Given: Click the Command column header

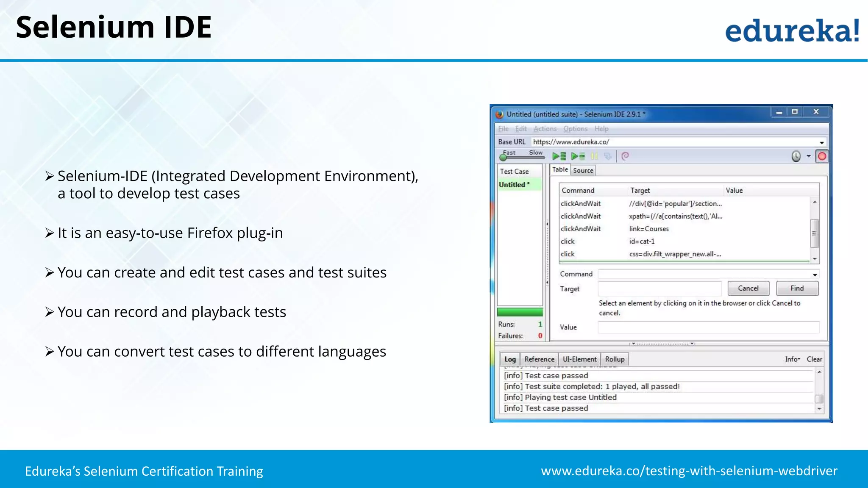Looking at the screenshot, I should [x=593, y=191].
